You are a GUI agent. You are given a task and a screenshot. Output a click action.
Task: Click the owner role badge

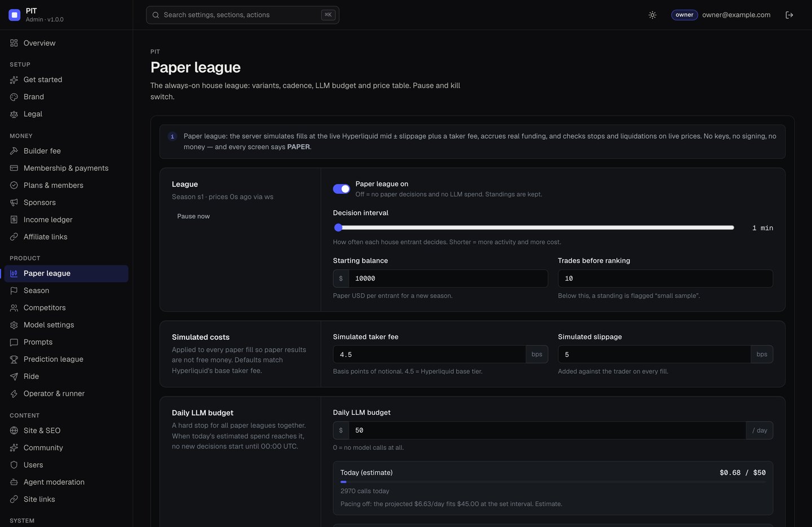[x=685, y=15]
